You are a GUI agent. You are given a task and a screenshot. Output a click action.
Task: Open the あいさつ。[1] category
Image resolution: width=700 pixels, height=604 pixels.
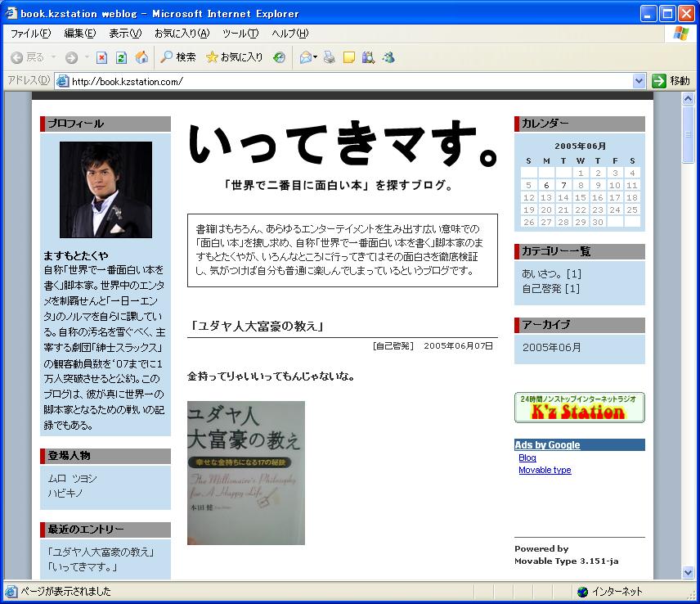551,274
